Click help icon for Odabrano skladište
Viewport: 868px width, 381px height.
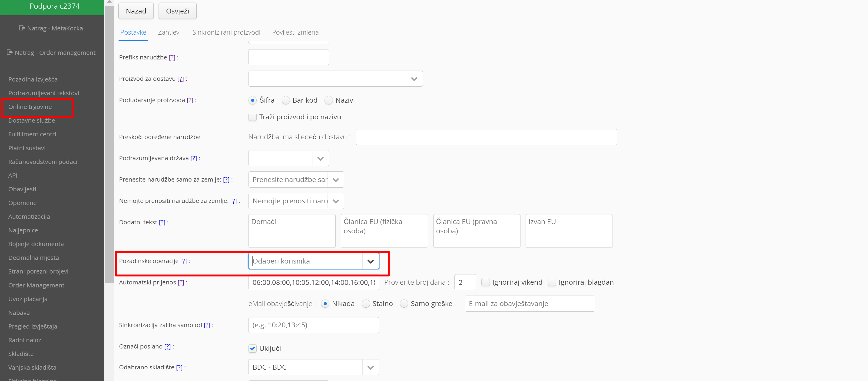pos(179,368)
